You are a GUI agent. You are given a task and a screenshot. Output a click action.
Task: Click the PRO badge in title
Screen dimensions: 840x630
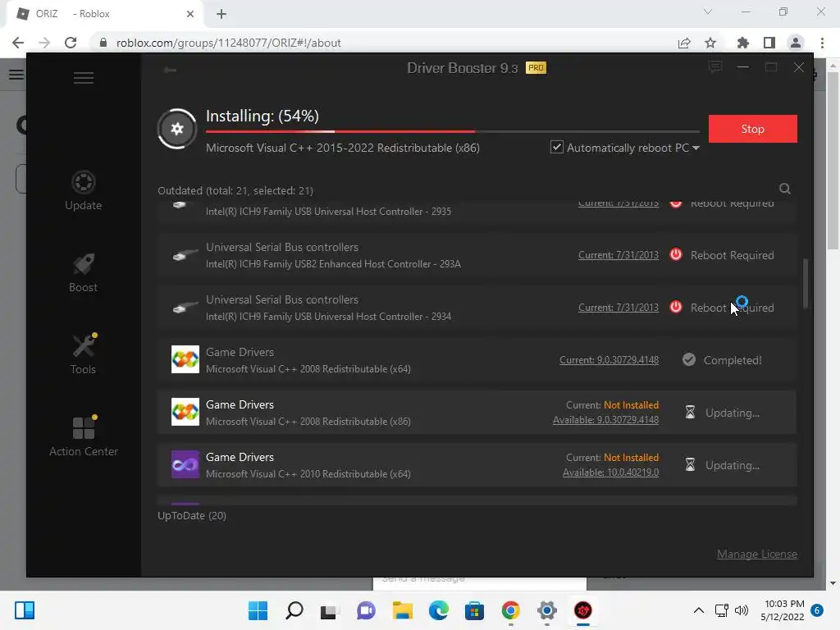click(536, 68)
